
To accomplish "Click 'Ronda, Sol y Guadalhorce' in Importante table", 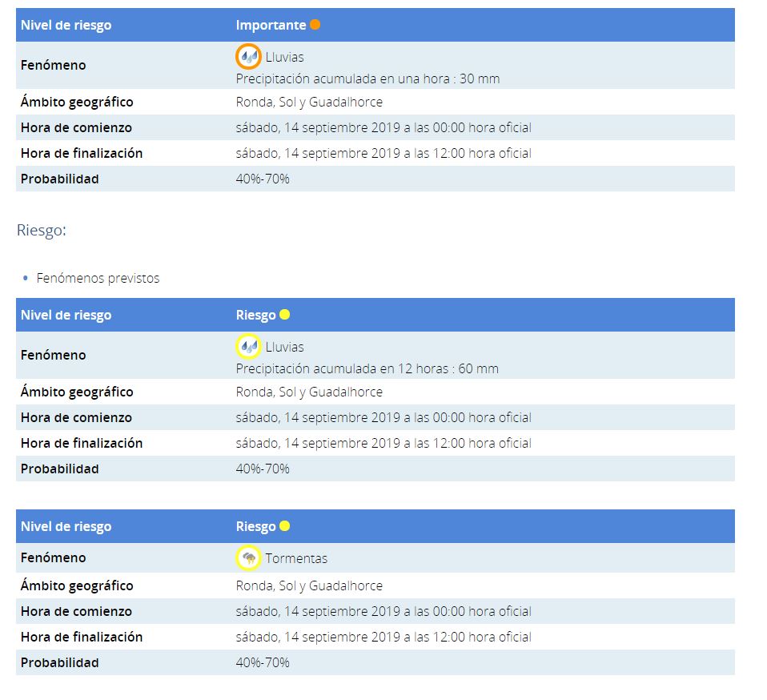I will coord(309,102).
